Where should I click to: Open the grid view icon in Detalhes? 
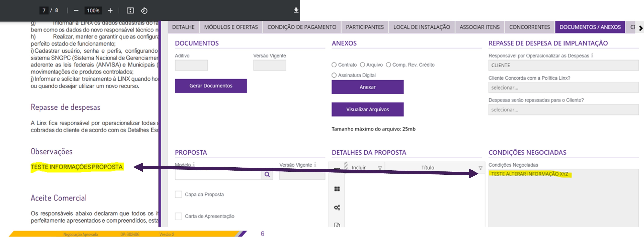337,189
